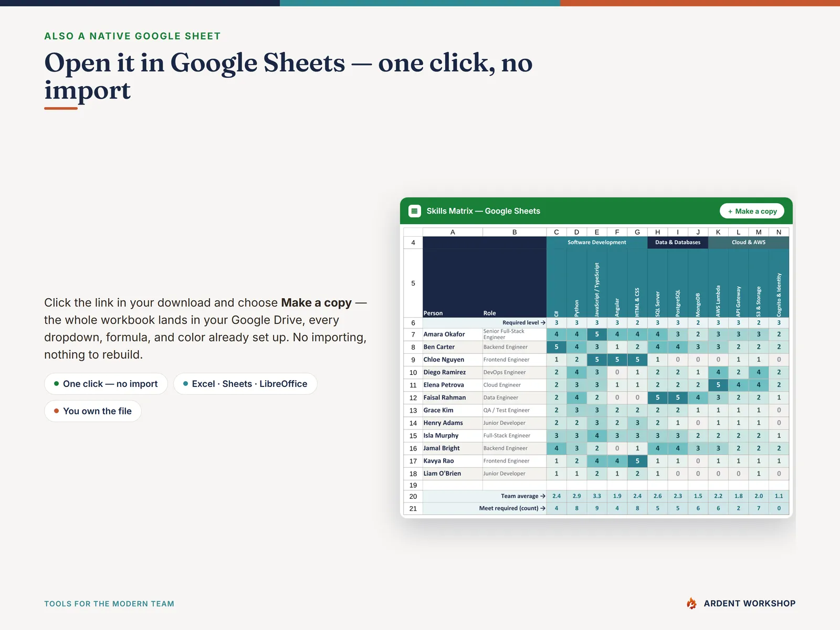Click the 'Excel · Sheets · LibreOffice' pill

[x=245, y=384]
